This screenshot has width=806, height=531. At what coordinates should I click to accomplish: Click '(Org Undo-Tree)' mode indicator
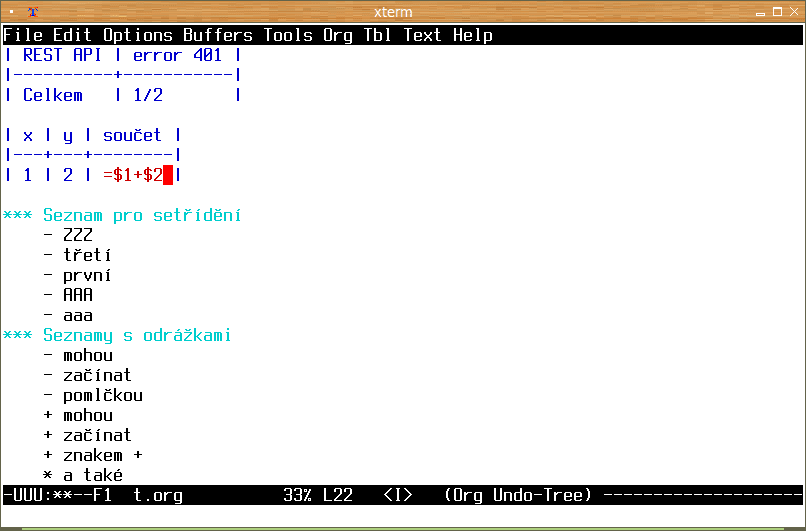[x=518, y=496]
